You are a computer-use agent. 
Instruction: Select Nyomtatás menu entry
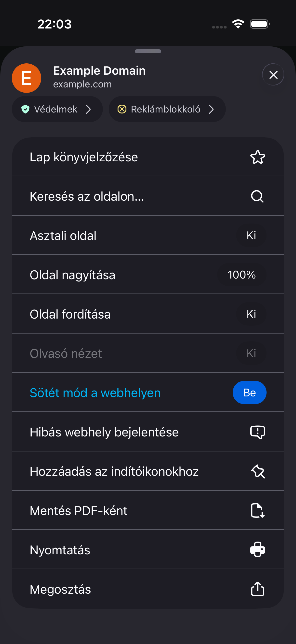[148, 549]
